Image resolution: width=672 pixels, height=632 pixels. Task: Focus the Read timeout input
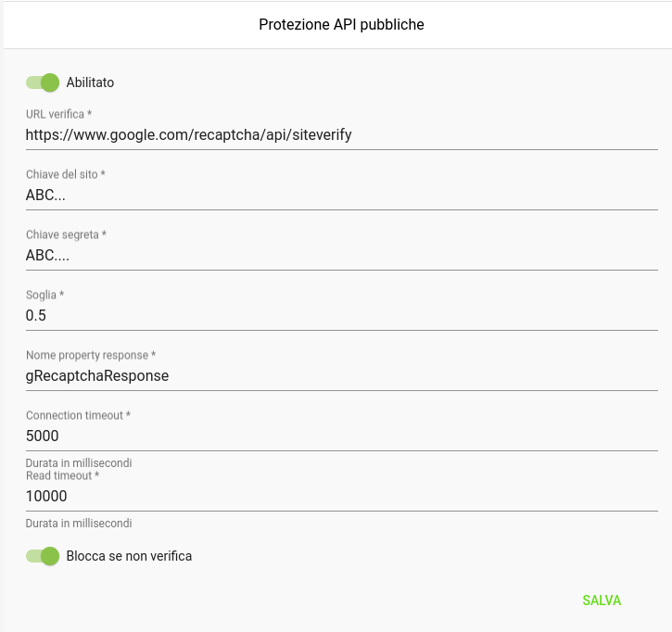[x=342, y=496]
